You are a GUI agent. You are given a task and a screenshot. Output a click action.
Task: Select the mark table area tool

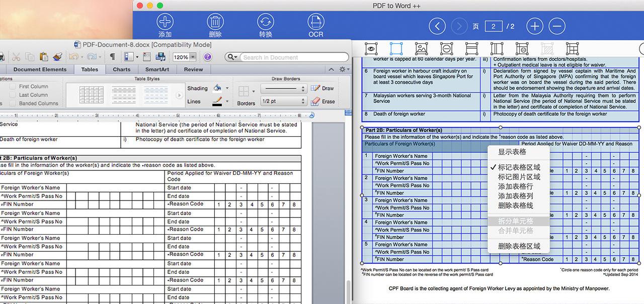(x=396, y=49)
